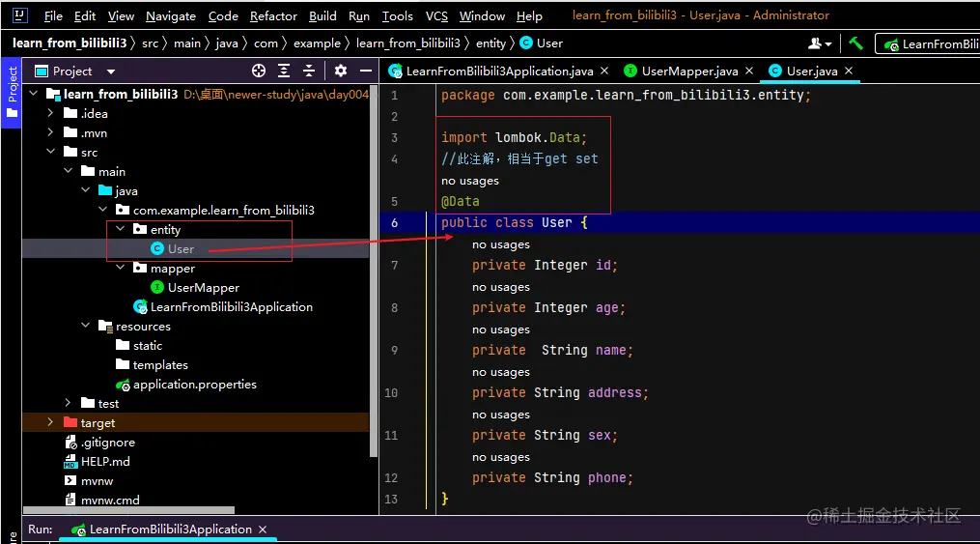Expand the .idea folder
Screen dimensions: 980x544
[50, 113]
